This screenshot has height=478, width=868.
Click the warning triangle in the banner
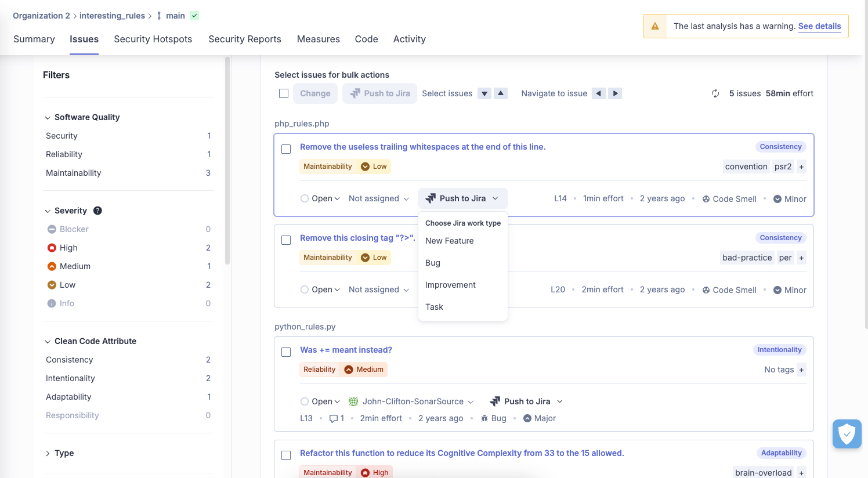point(654,26)
